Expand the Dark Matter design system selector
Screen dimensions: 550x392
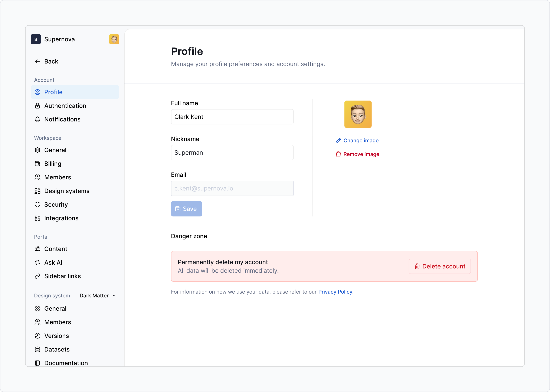[x=94, y=295]
